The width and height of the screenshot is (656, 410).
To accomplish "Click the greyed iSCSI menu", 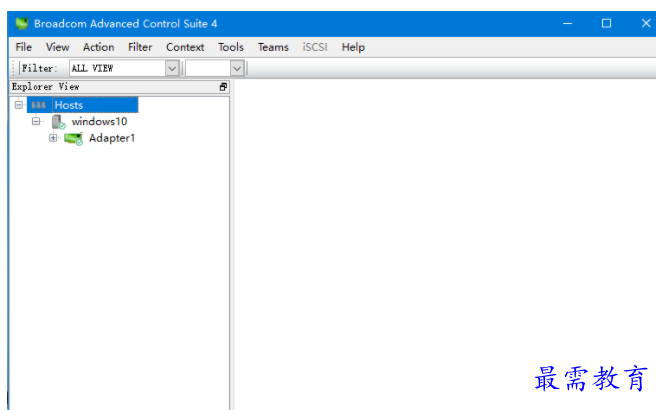I will (x=315, y=47).
